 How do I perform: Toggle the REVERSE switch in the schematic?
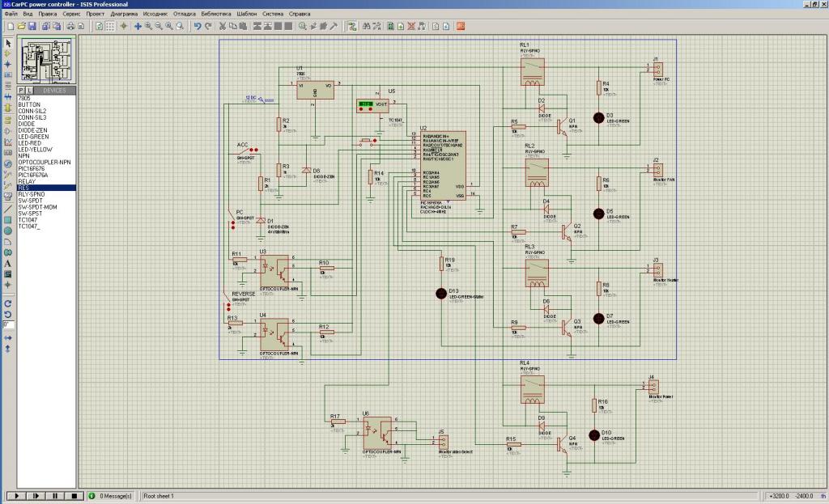(230, 307)
